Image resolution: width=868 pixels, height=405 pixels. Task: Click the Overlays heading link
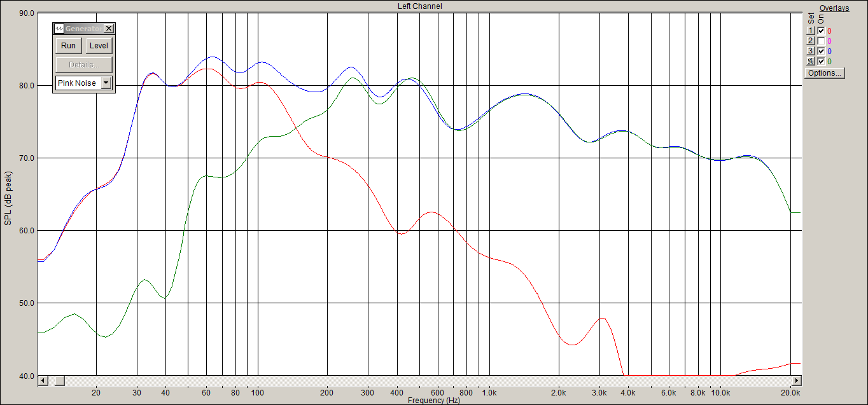(834, 8)
